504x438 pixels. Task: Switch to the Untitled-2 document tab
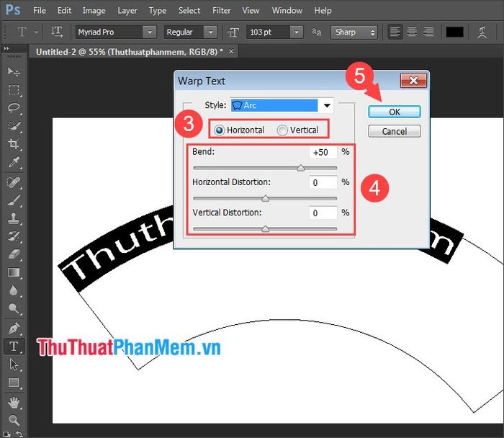click(x=129, y=52)
